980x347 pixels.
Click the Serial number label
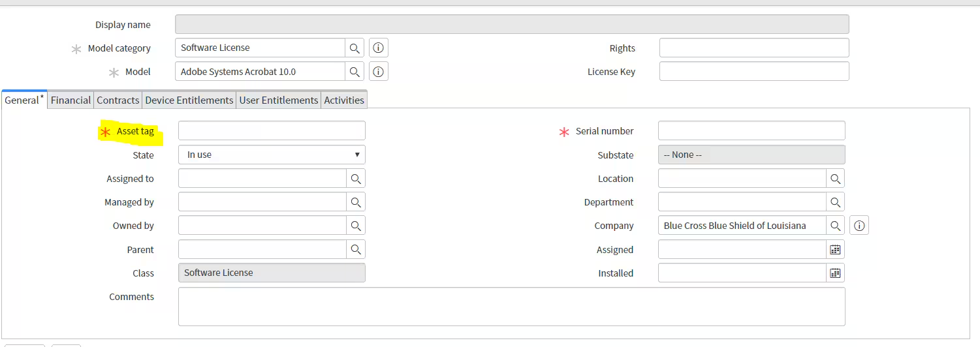(605, 131)
